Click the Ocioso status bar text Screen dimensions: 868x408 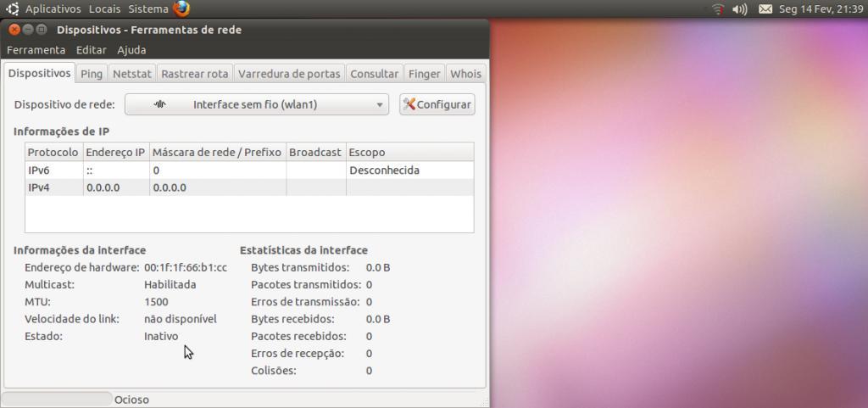tap(131, 400)
